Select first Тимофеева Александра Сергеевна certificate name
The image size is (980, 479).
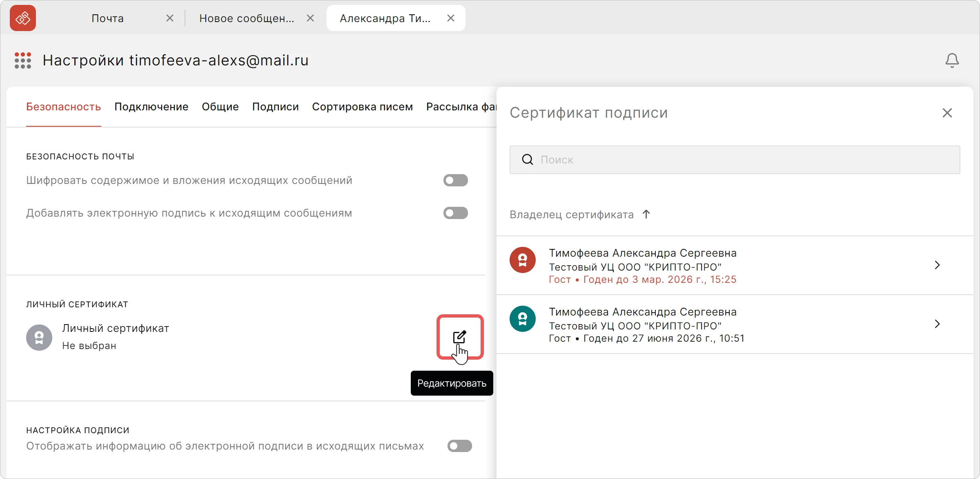(x=643, y=253)
